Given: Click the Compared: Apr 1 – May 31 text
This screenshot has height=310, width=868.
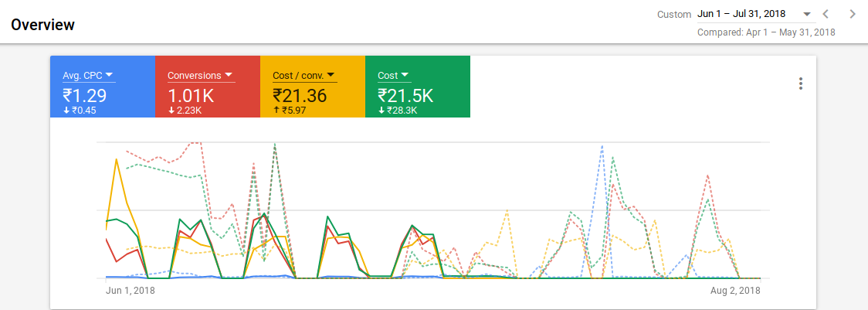Looking at the screenshot, I should coord(766,32).
